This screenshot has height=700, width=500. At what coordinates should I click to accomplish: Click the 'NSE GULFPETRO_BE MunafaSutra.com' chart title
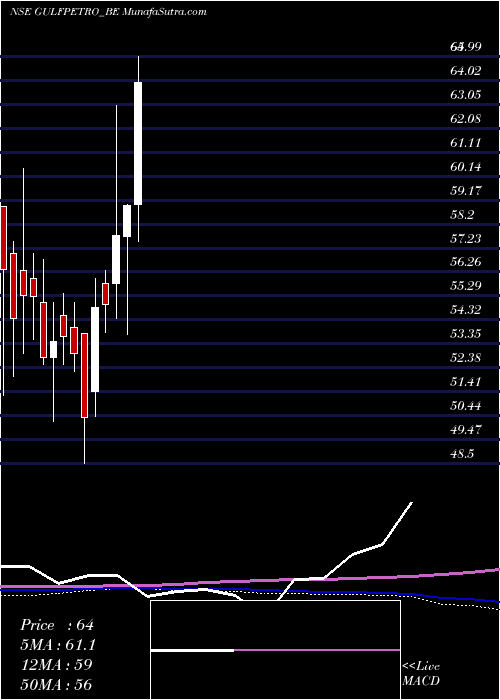(x=107, y=12)
